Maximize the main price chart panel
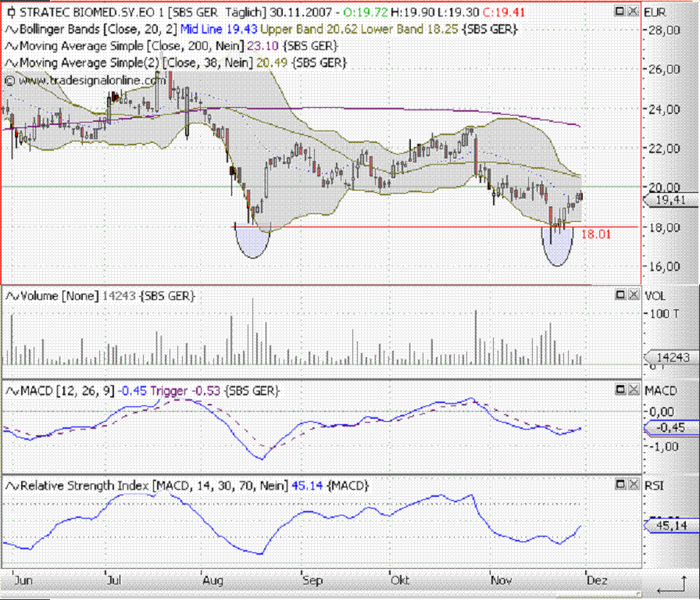Image resolution: width=700 pixels, height=600 pixels. [620, 11]
